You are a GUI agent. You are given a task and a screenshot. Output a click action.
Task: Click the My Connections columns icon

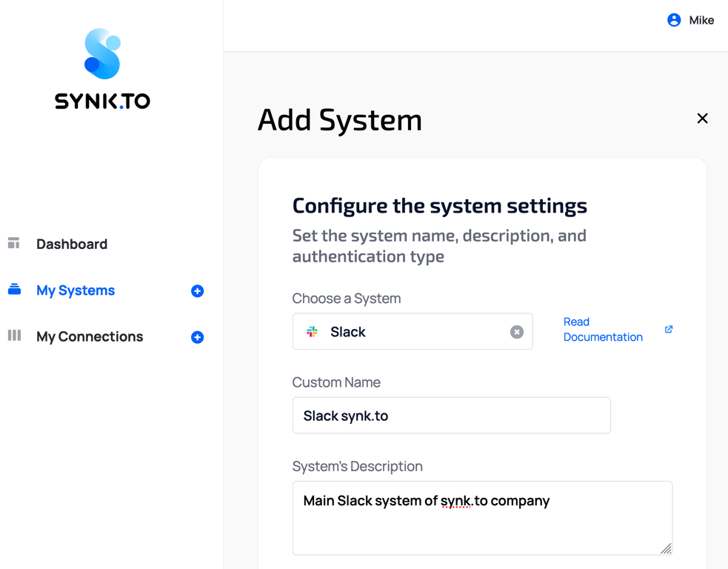pos(14,336)
